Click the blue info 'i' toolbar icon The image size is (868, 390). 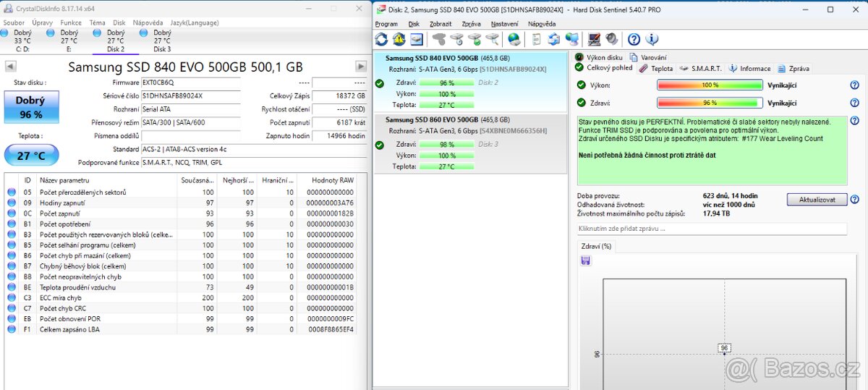(652, 39)
